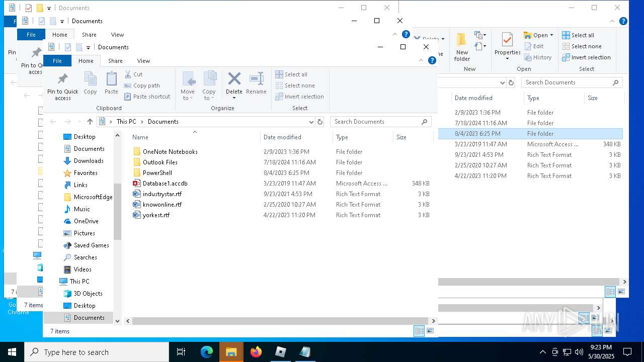Screen dimensions: 644x362
Task: Click the volume icon in system tray
Action: point(579,352)
